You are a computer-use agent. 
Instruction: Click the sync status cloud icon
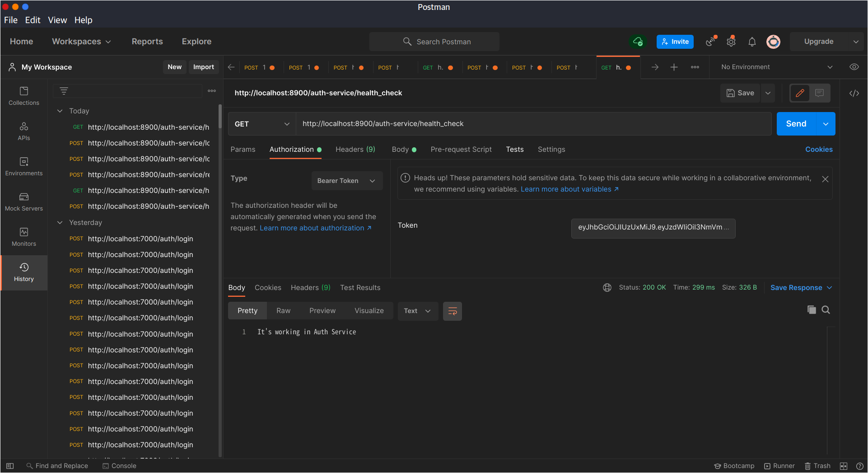[x=638, y=42]
